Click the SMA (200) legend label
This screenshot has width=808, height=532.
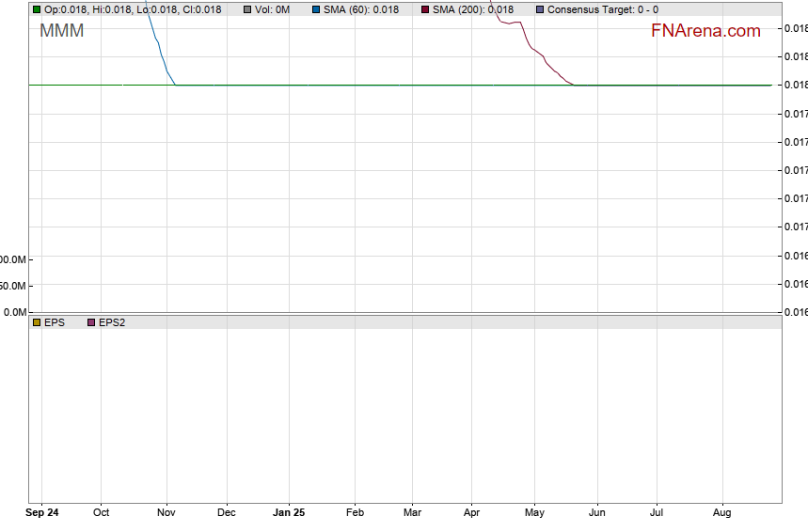472,9
